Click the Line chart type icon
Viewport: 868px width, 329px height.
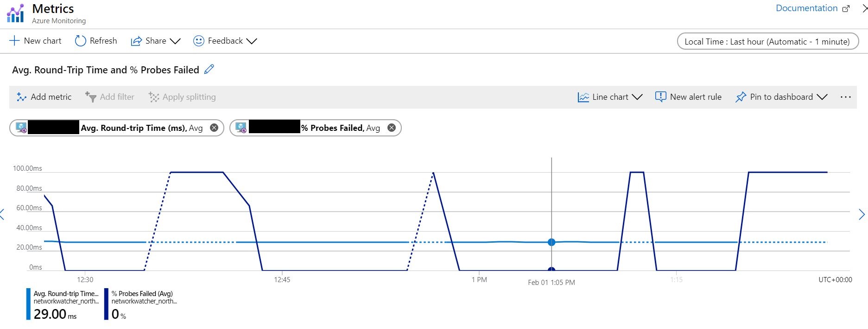click(x=583, y=97)
